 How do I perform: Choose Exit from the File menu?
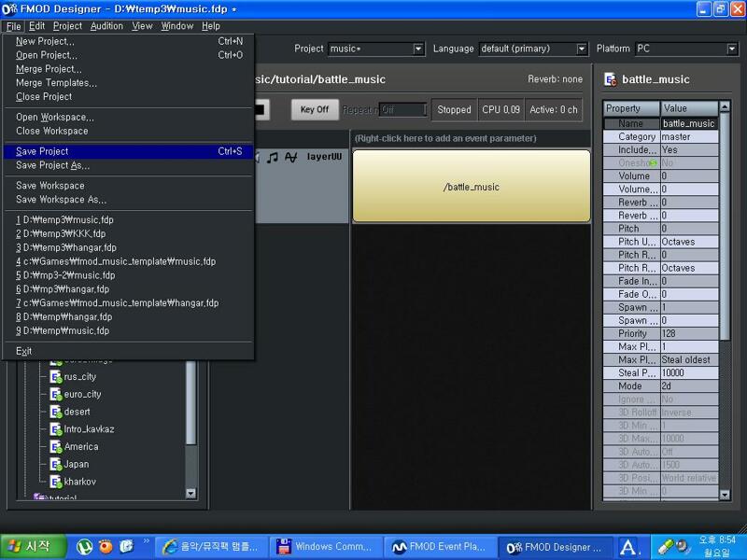coord(128,352)
